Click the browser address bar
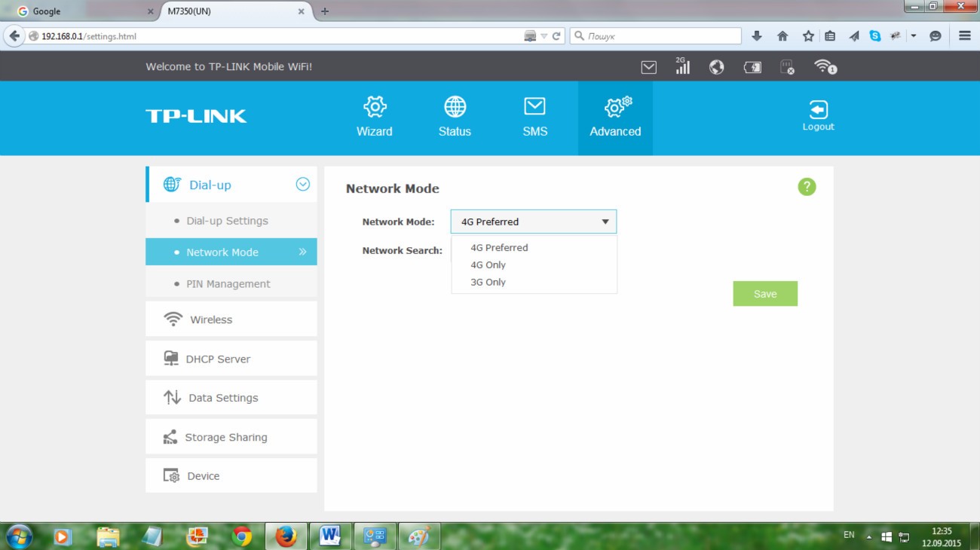This screenshot has height=550, width=980. [279, 36]
